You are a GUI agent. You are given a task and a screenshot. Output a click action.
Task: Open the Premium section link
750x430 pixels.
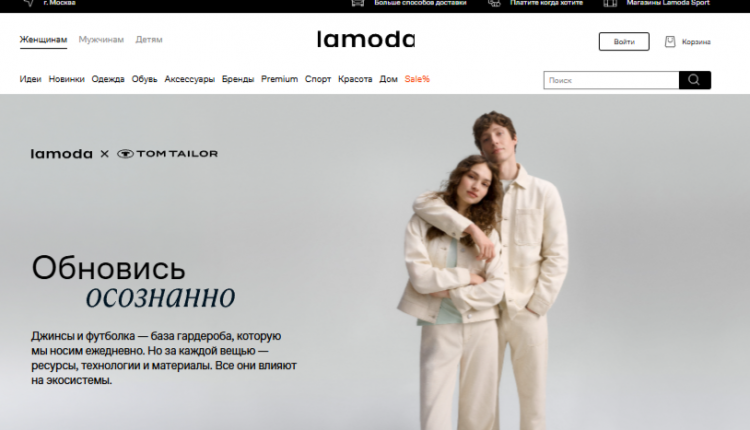coord(279,79)
